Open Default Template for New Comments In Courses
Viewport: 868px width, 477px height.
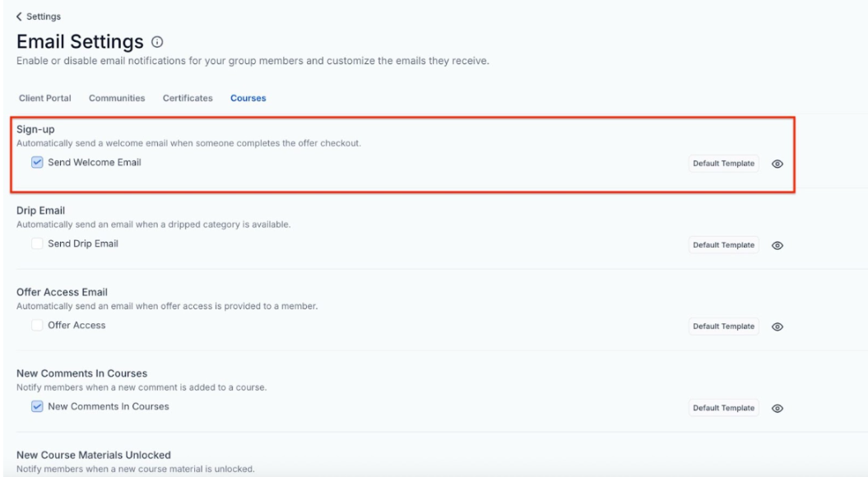point(723,408)
